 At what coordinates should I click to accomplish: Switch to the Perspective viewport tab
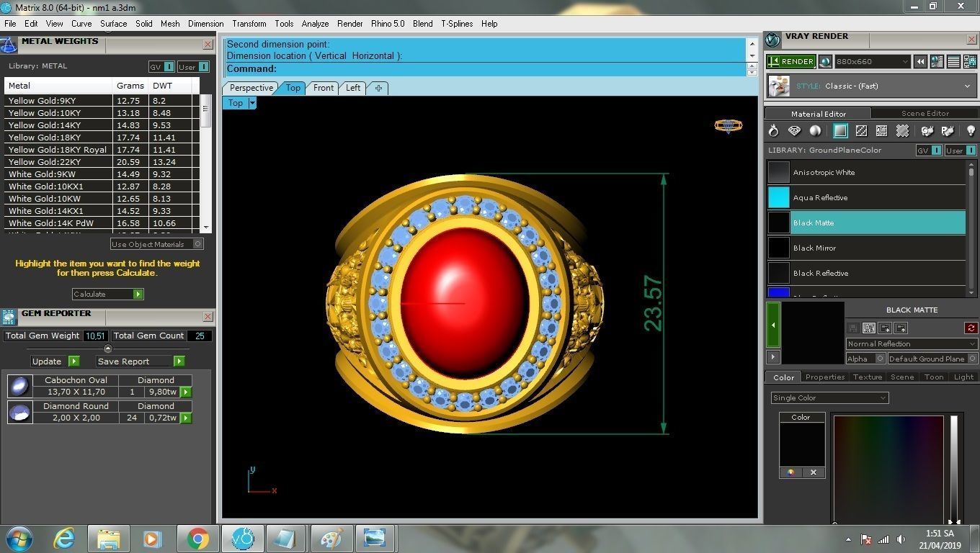(x=251, y=88)
